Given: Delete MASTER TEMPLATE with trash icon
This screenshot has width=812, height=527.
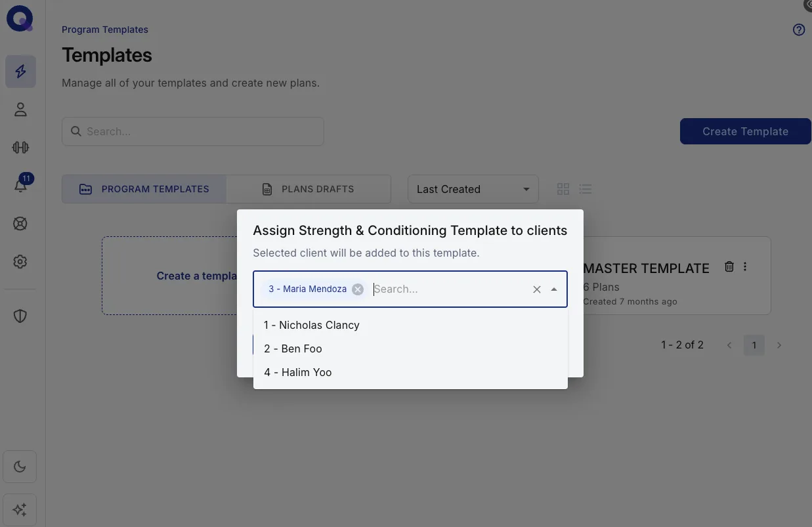Looking at the screenshot, I should coord(729,266).
